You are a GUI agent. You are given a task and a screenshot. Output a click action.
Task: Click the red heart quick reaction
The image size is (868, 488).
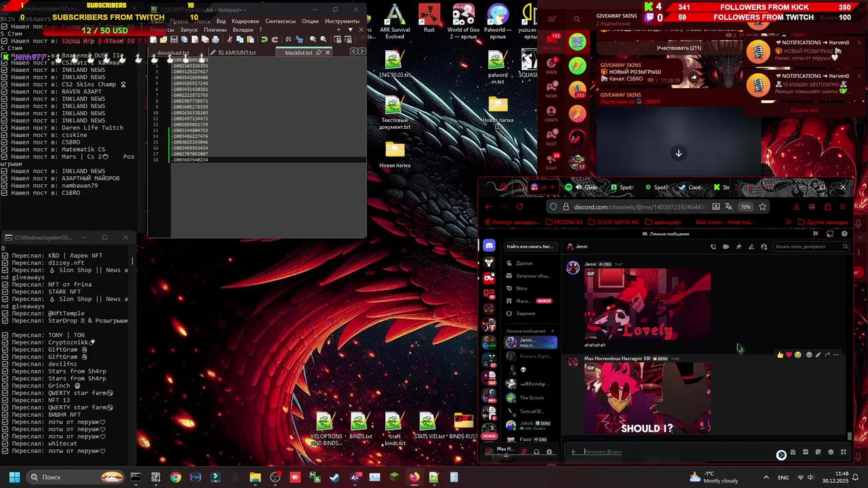pos(789,354)
